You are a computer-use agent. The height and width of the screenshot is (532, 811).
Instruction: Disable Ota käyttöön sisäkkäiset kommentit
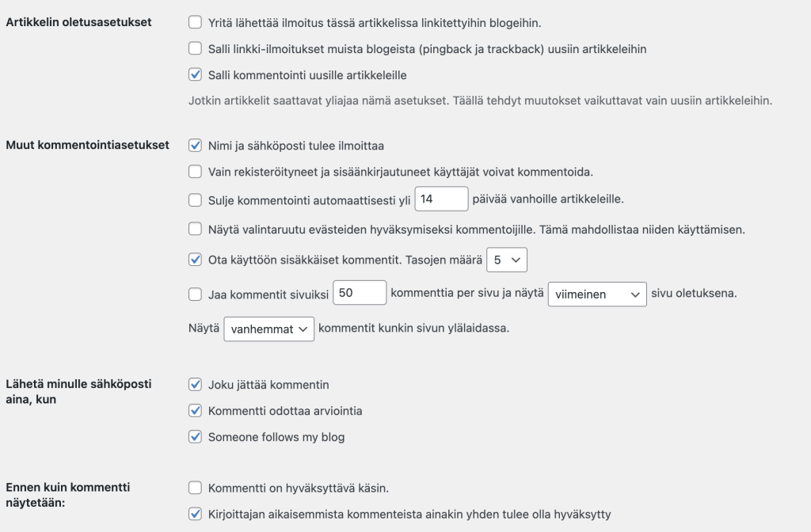point(195,259)
